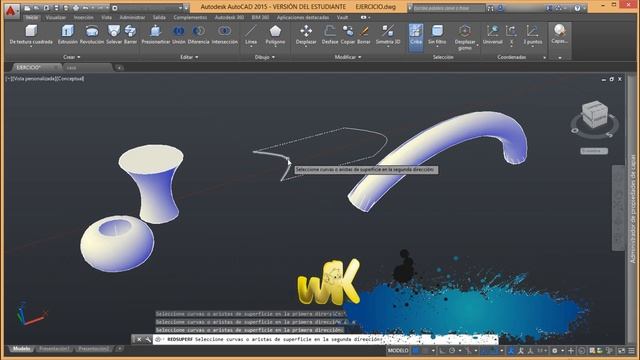Switch to the Modelo layout tab
640x360 pixels.
tap(22, 349)
